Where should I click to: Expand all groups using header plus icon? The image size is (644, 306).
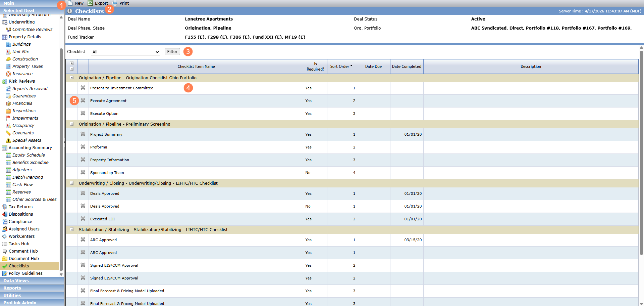pyautogui.click(x=72, y=63)
